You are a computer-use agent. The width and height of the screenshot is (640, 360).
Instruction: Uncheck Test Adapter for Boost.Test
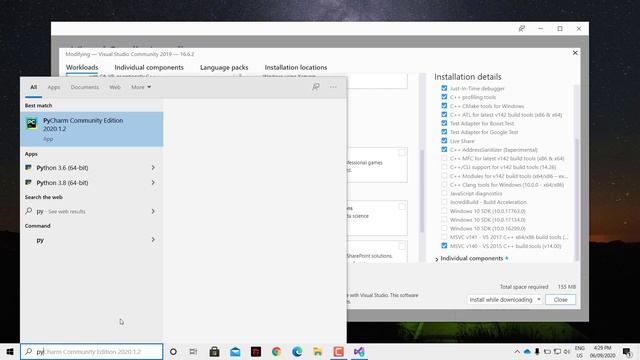pos(444,123)
